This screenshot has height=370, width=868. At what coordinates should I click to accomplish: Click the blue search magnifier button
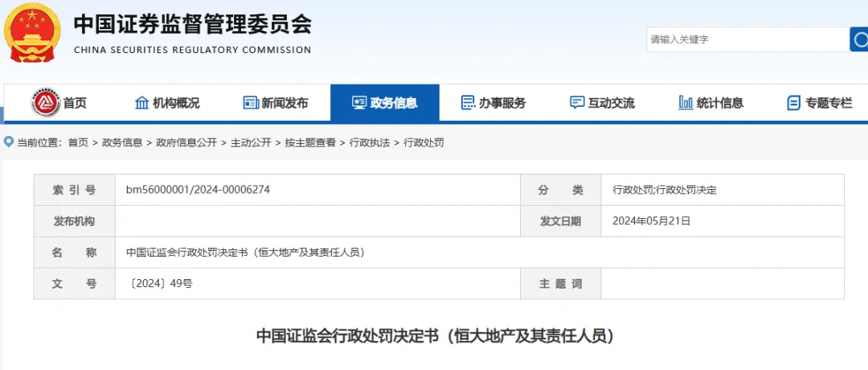point(859,39)
